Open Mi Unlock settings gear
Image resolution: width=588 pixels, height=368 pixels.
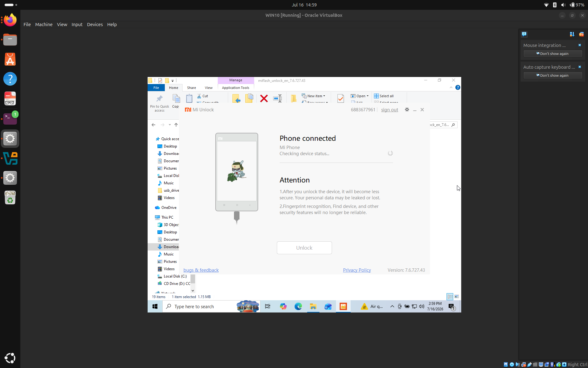point(407,109)
